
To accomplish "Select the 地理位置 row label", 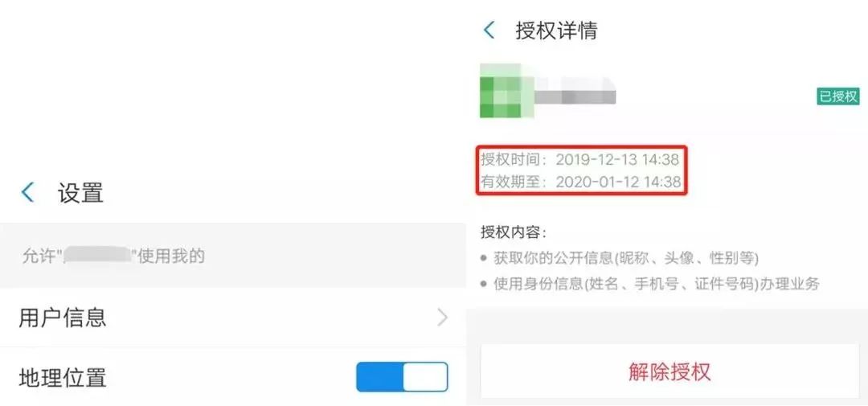I will click(63, 379).
